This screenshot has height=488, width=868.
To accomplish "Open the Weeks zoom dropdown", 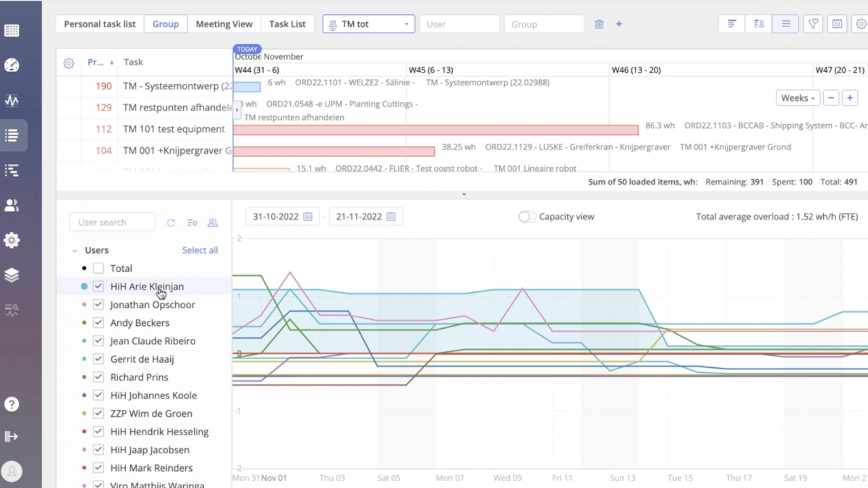I will tap(797, 98).
